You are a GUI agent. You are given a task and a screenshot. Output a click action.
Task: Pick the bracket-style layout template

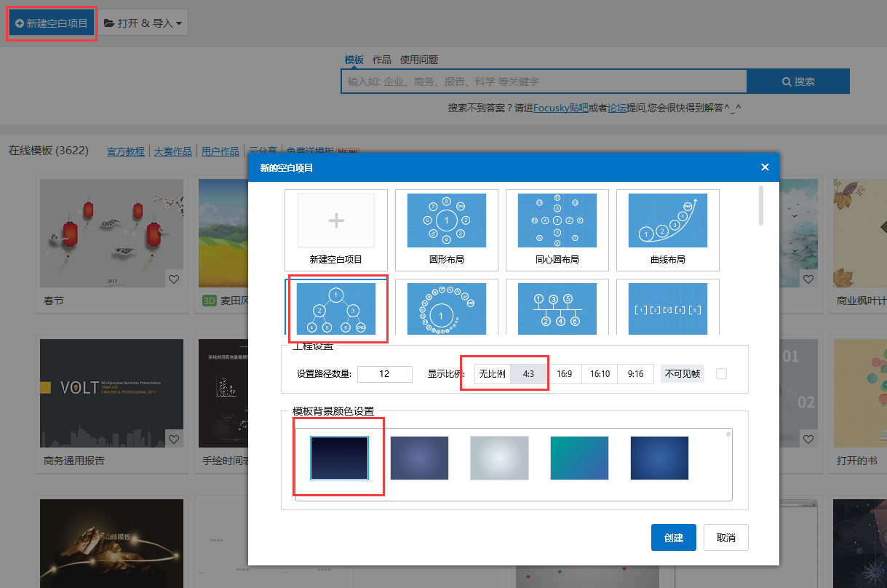(667, 309)
